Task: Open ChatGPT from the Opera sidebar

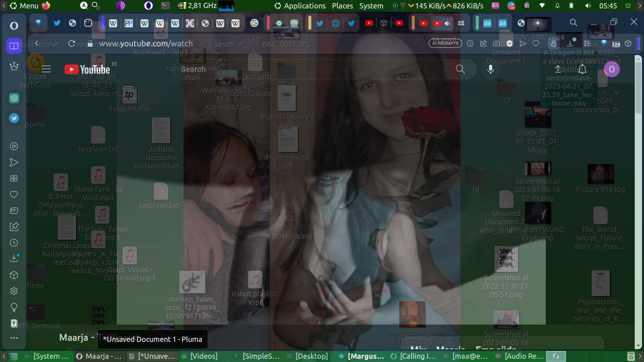Action: tap(14, 98)
